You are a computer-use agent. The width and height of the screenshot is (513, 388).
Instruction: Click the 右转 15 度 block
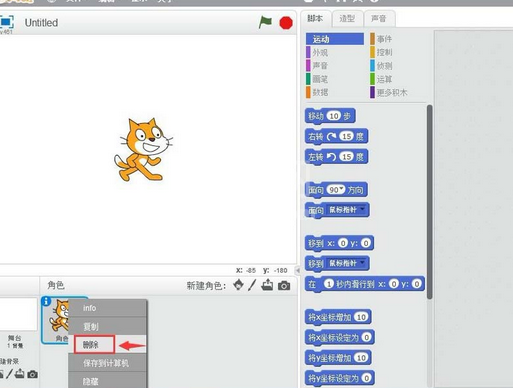(336, 136)
